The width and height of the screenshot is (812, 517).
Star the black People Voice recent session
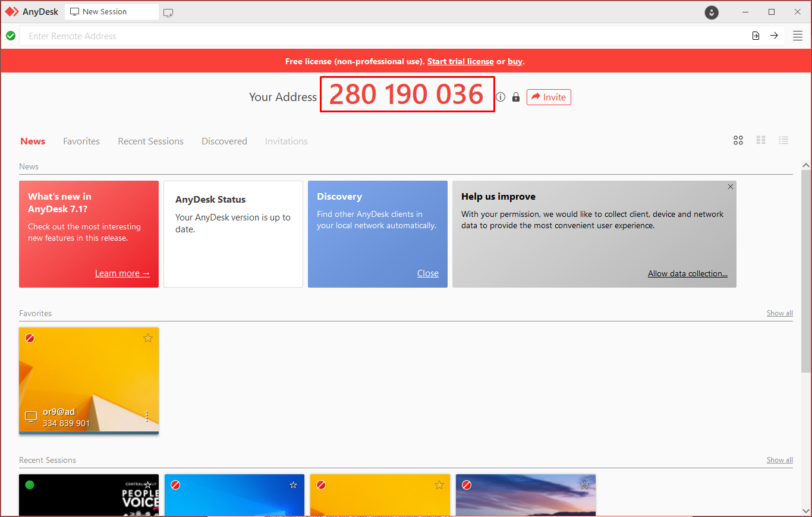(148, 485)
